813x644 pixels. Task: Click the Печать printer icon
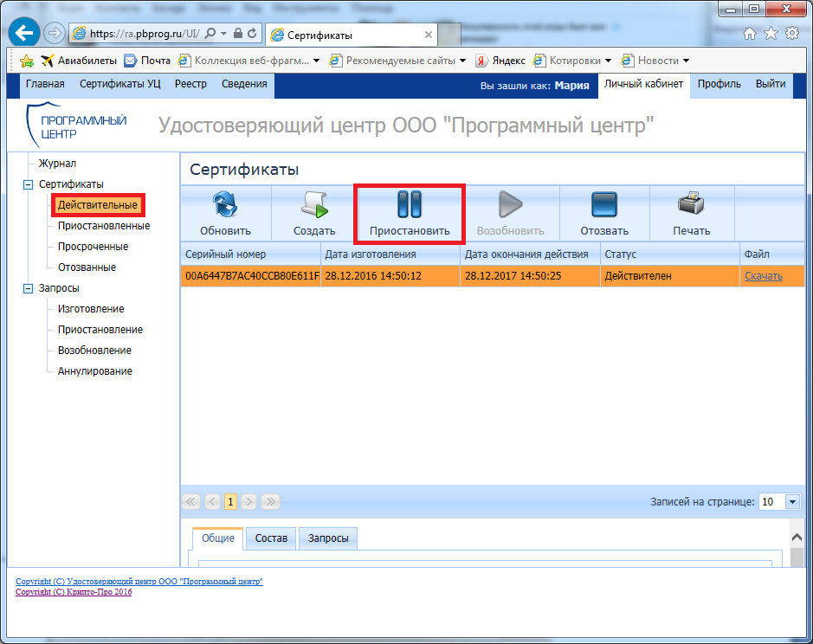pos(690,205)
